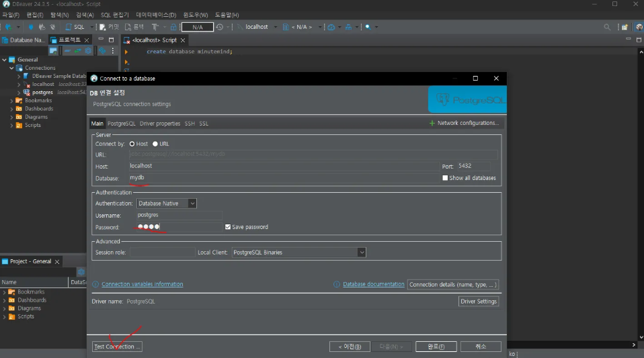Viewport: 644px width, 358px height.
Task: Switch to the SSL tab
Action: tap(204, 124)
